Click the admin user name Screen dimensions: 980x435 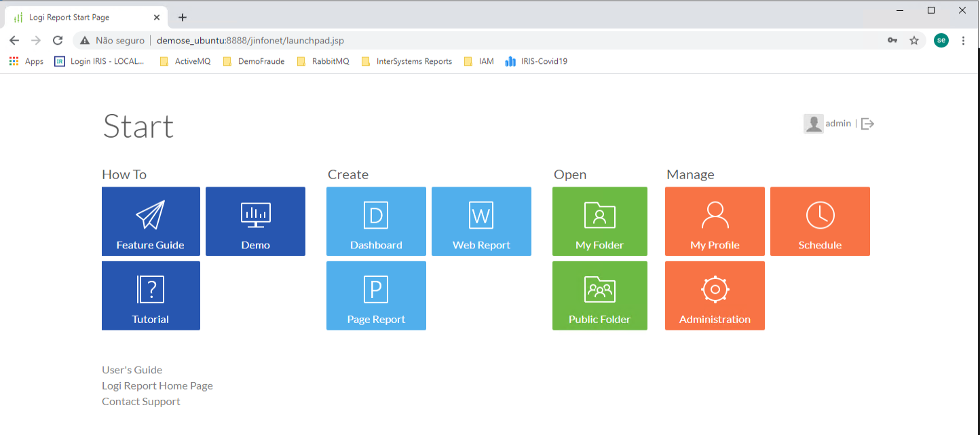pyautogui.click(x=838, y=124)
